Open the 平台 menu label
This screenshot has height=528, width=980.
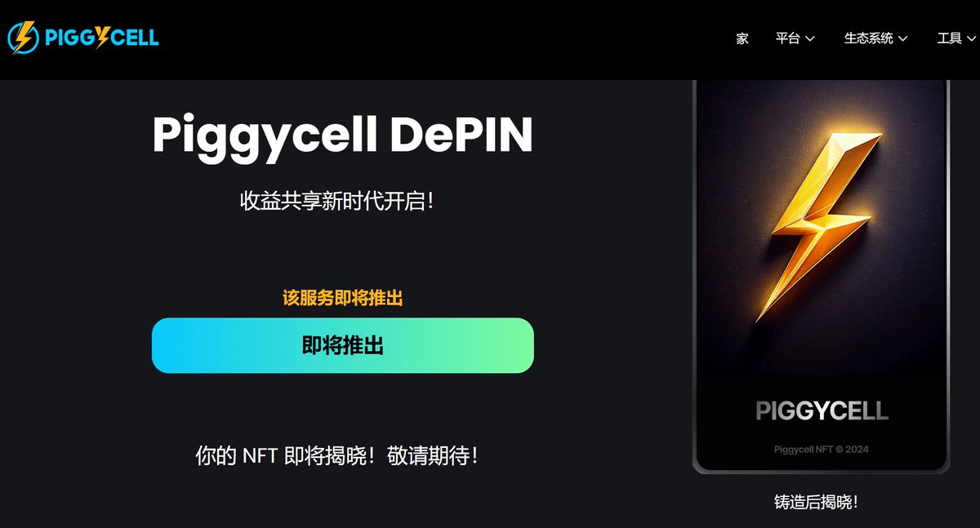click(788, 38)
